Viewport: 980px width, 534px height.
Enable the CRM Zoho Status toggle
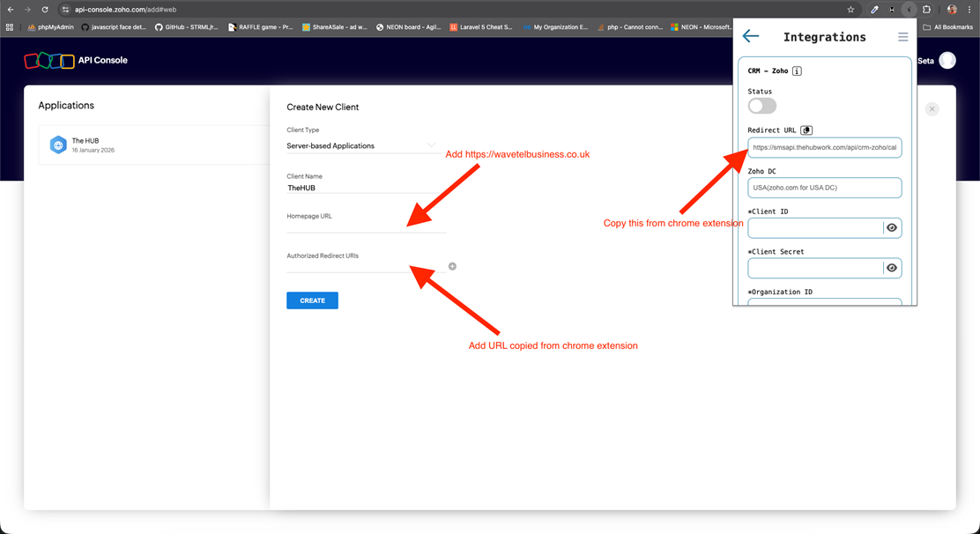(x=762, y=106)
